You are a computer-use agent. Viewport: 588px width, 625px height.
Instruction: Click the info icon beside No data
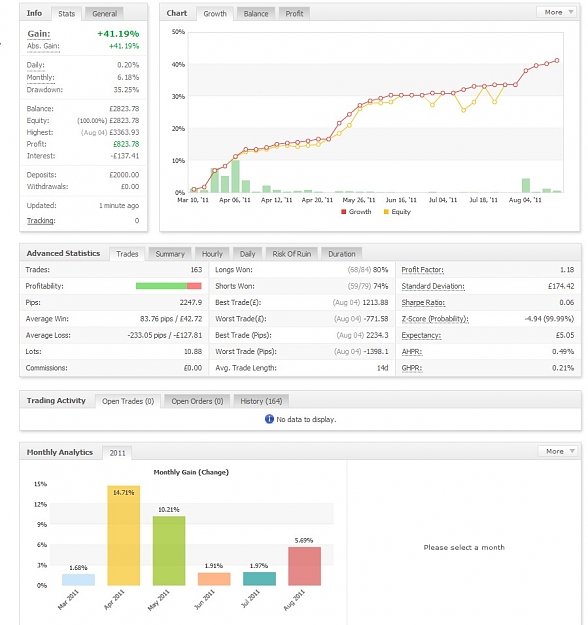269,419
